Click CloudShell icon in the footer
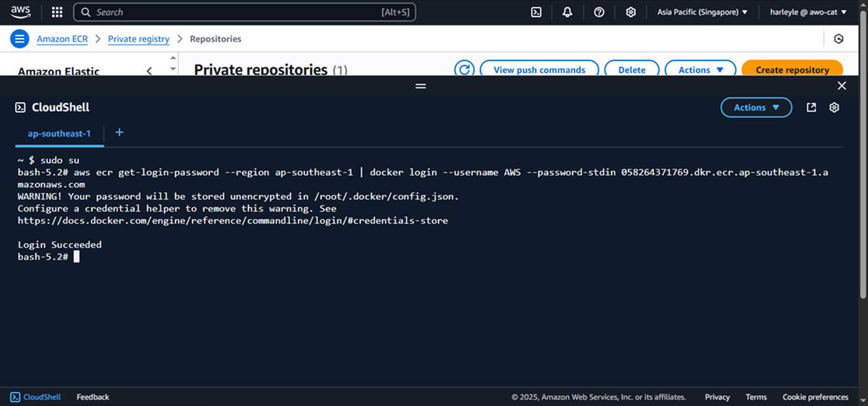The image size is (868, 406). (15, 397)
